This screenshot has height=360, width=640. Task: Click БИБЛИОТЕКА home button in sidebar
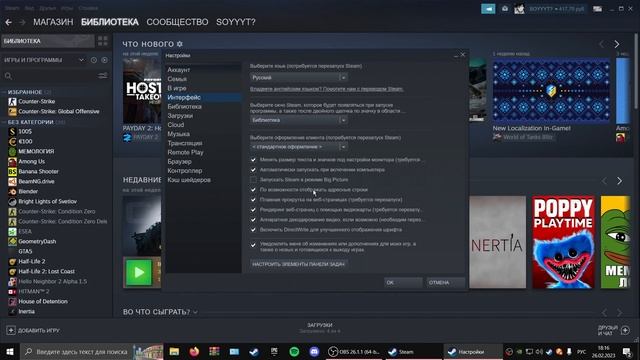[x=48, y=41]
